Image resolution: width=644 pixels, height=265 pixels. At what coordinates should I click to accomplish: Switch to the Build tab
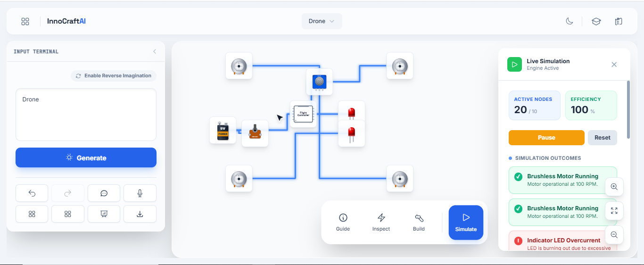(419, 222)
